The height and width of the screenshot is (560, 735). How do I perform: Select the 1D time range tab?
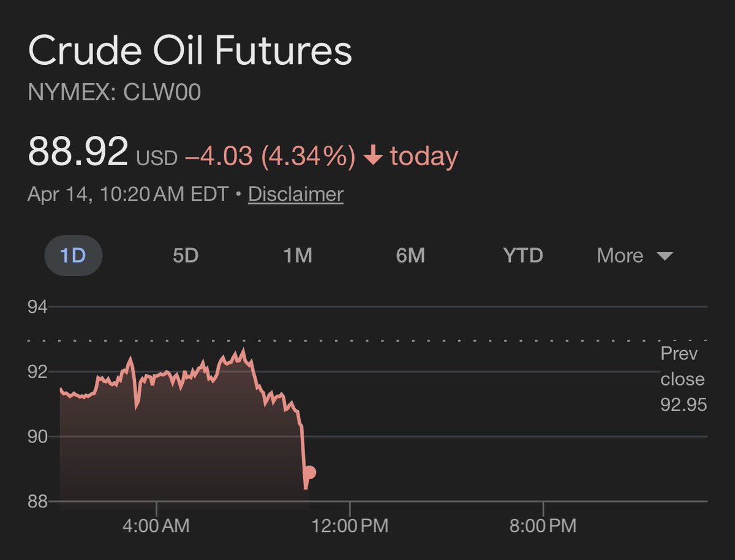(73, 255)
